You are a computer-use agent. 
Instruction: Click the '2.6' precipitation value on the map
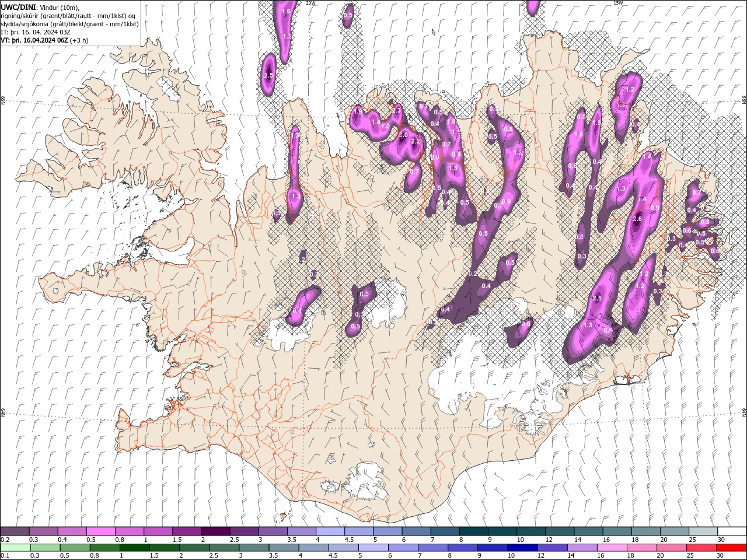(x=637, y=219)
